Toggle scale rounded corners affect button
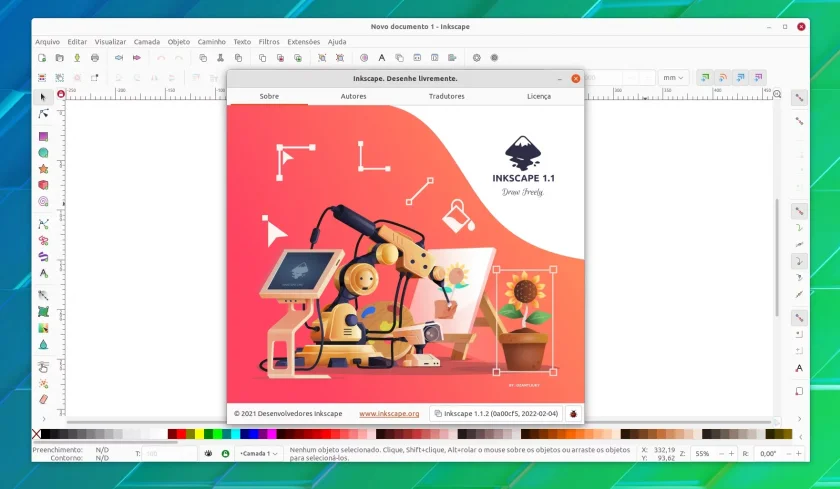This screenshot has height=489, width=840. pos(723,78)
